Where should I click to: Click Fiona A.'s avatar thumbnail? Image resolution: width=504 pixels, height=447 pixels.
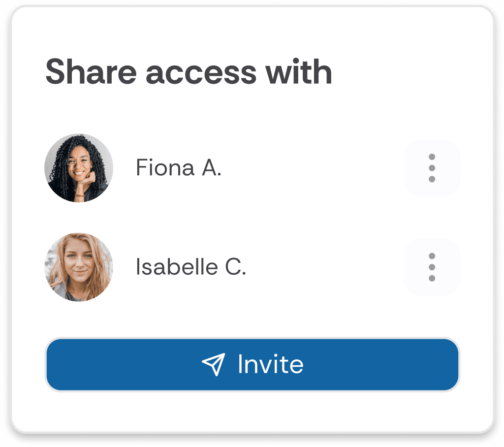pos(79,168)
